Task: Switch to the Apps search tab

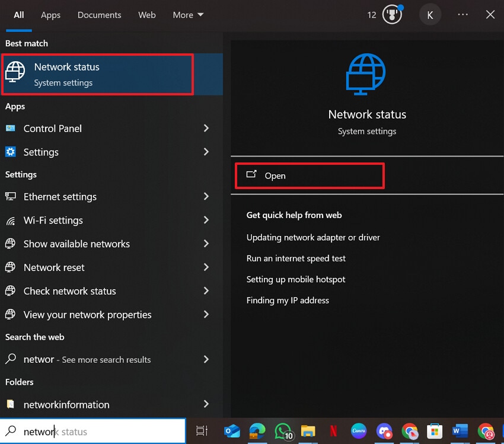Action: point(50,15)
